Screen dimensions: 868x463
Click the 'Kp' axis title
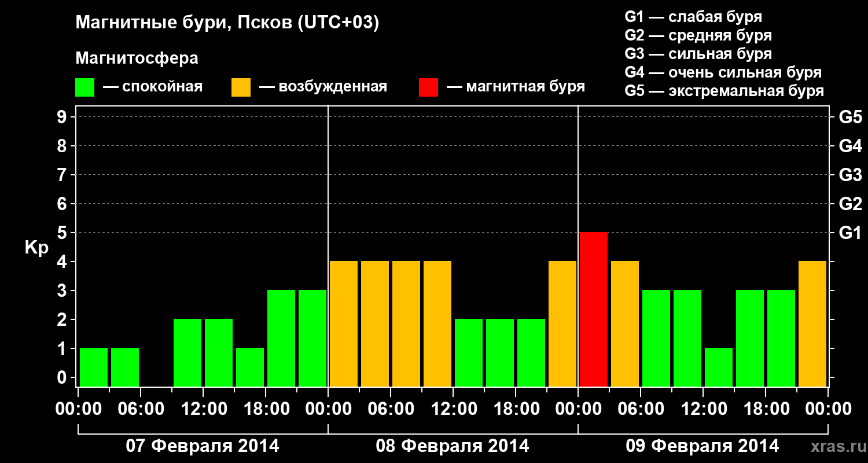37,248
